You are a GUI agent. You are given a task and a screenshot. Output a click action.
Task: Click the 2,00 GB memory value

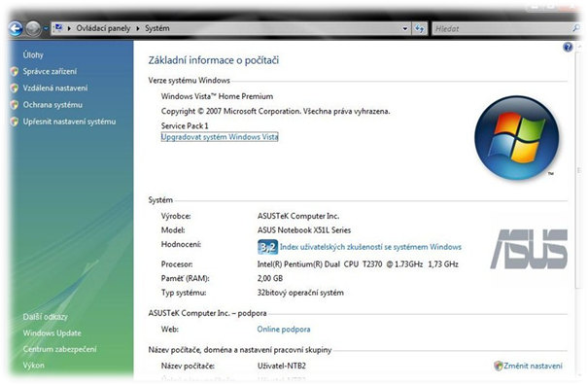click(270, 278)
